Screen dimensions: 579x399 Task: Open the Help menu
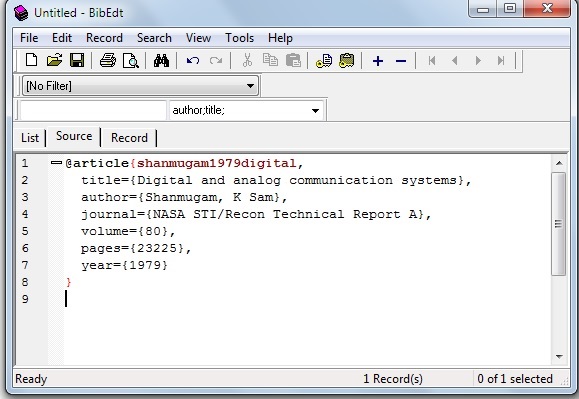280,38
